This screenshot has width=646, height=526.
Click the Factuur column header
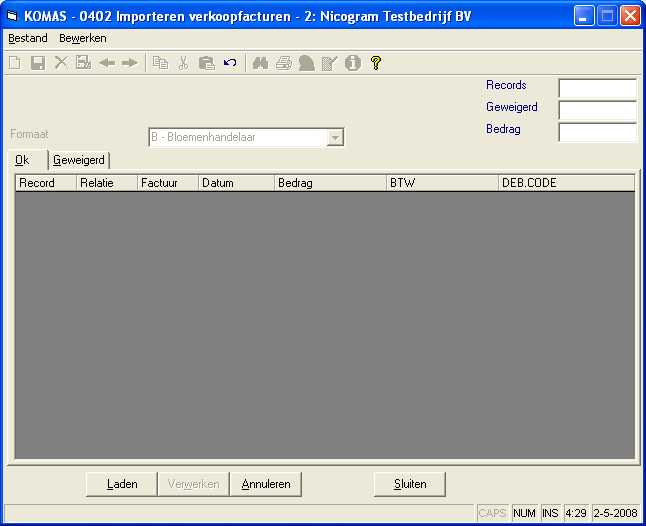[168, 183]
